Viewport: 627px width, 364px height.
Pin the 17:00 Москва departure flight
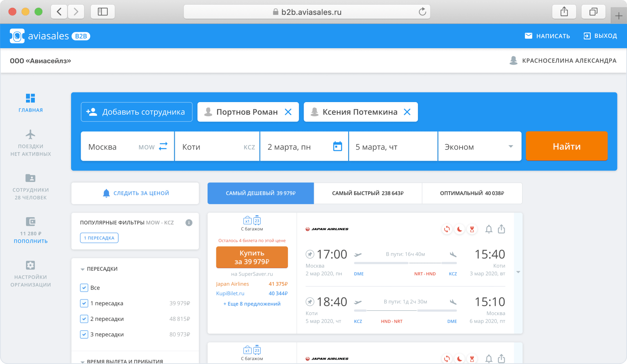pos(310,254)
